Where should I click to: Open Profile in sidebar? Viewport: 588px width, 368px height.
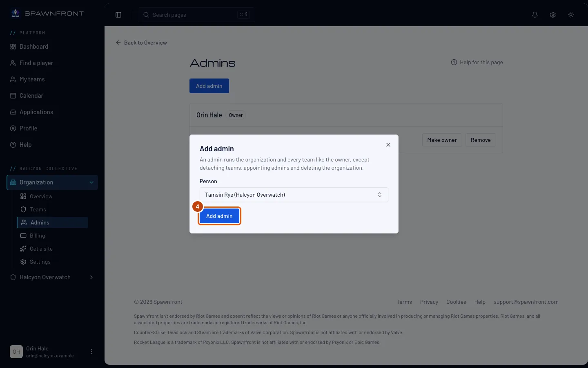point(52,128)
